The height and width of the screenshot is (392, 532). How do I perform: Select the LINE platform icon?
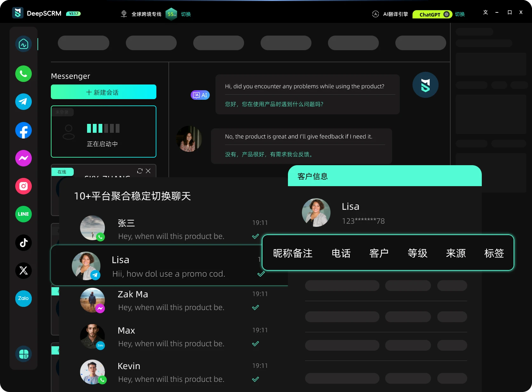[23, 214]
